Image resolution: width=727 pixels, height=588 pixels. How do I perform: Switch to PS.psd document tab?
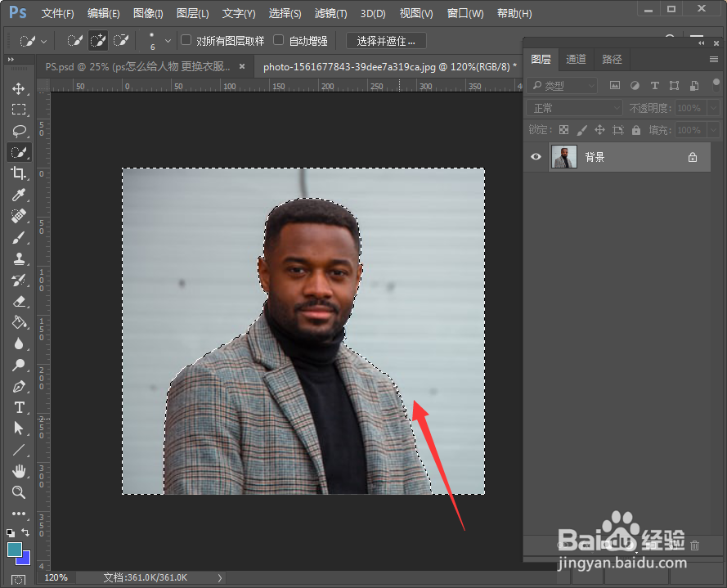[137, 67]
